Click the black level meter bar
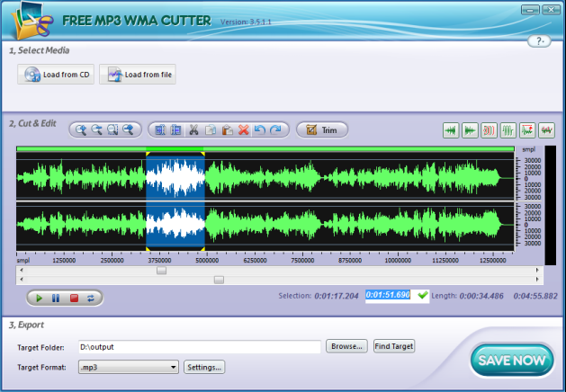Viewport: 566px width, 392px height. [x=551, y=205]
